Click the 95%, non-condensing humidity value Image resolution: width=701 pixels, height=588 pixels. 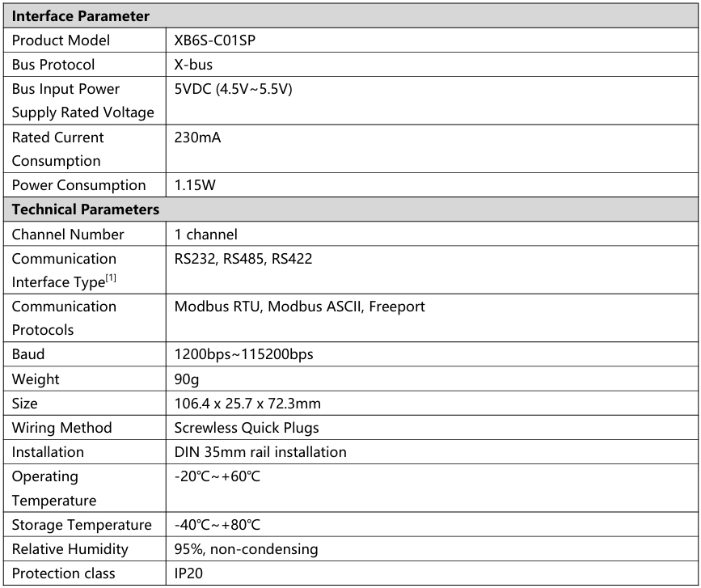click(x=246, y=549)
